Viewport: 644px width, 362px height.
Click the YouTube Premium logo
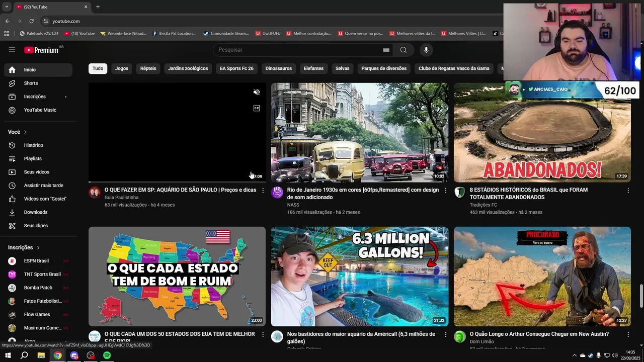click(x=42, y=50)
